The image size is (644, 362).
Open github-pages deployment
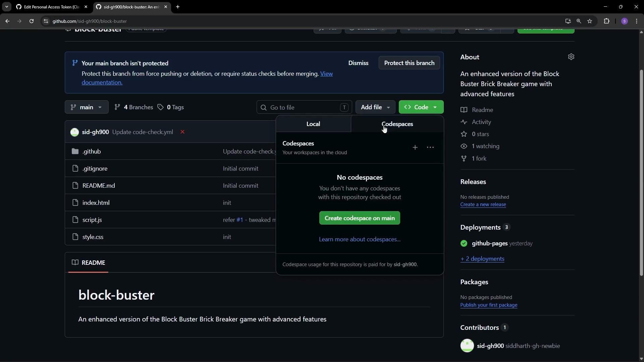pos(489,244)
